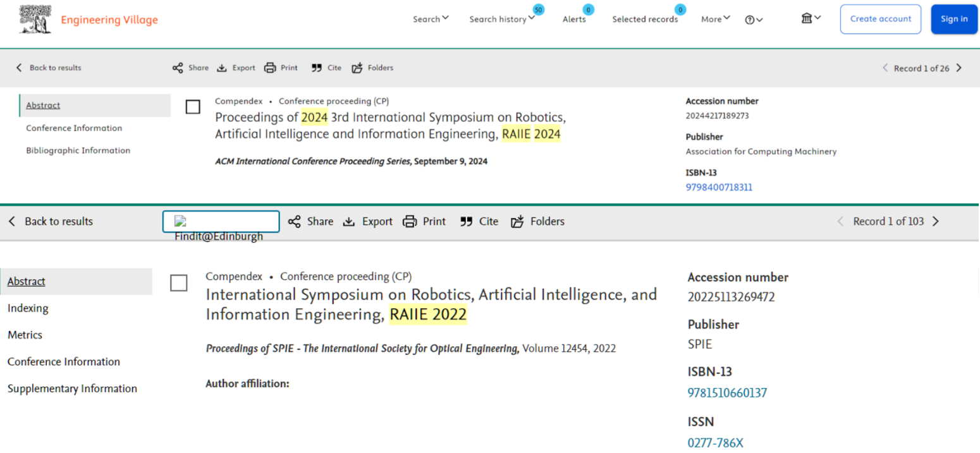This screenshot has height=453, width=980.
Task: Open ISBN-13 link 9798400718311
Action: pyautogui.click(x=719, y=187)
